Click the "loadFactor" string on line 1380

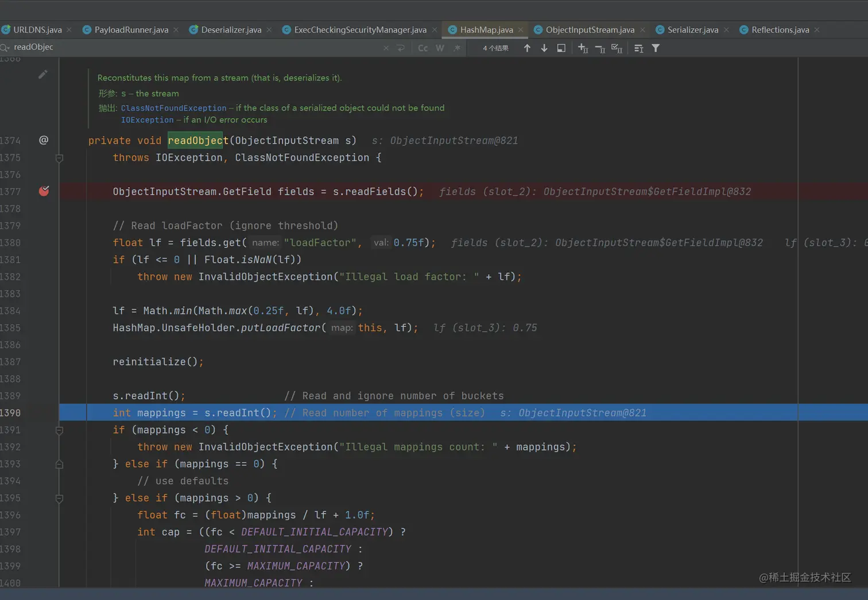pyautogui.click(x=320, y=243)
